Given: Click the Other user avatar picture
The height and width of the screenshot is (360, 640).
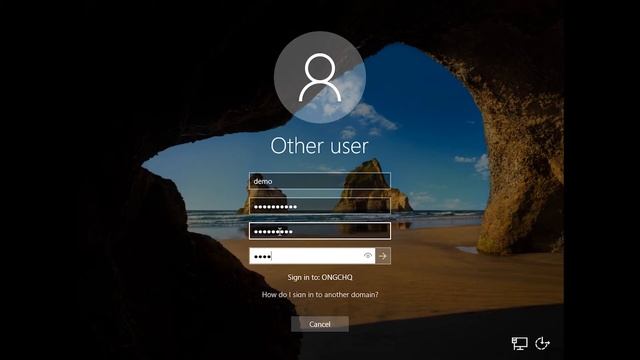Looking at the screenshot, I should point(320,77).
